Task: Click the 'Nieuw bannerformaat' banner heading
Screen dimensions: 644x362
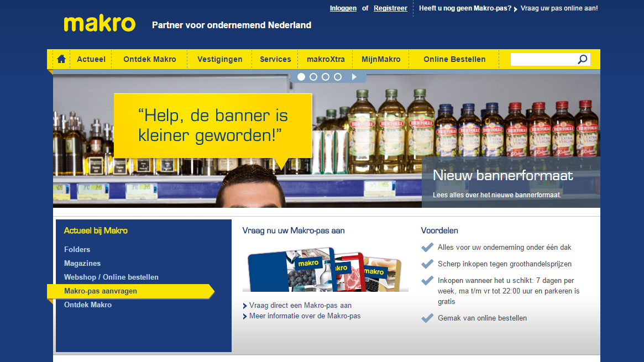Action: tap(502, 176)
